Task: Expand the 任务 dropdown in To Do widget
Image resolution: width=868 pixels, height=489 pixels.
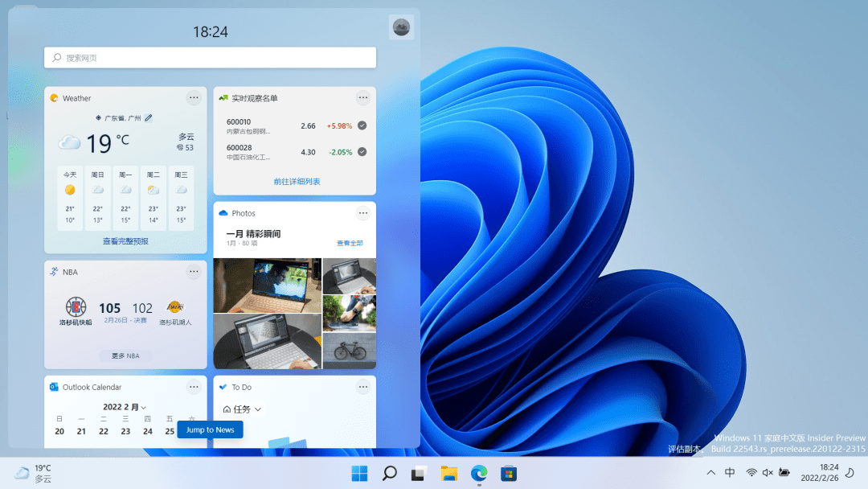Action: (x=244, y=409)
